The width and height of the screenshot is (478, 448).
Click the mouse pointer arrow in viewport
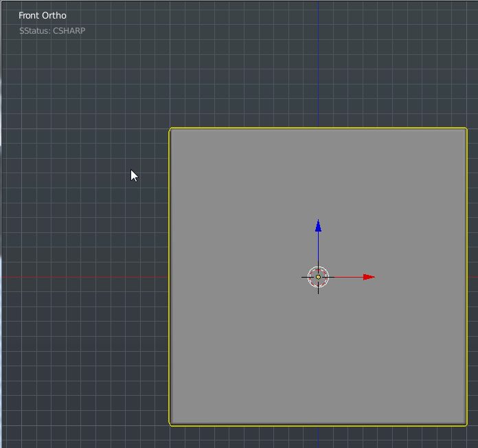(134, 176)
